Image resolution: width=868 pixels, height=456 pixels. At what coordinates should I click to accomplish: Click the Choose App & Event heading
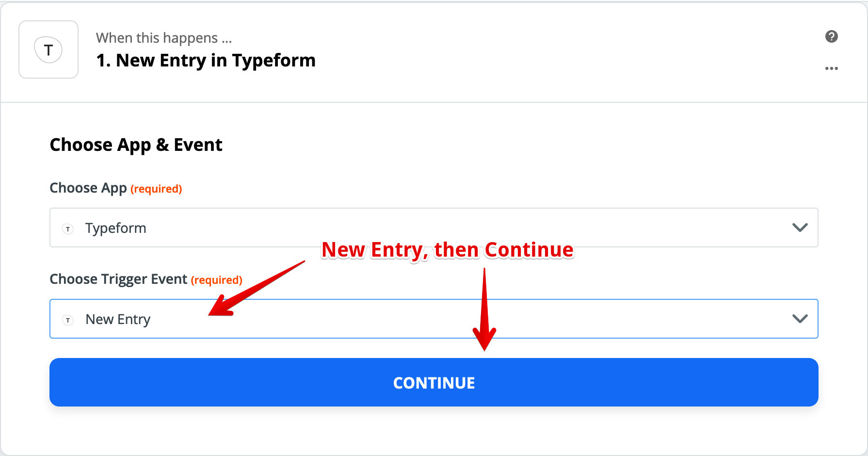[136, 145]
